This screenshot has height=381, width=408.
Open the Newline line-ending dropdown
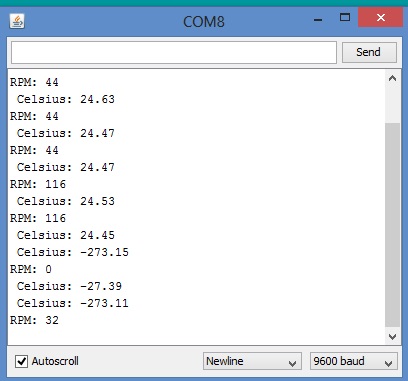(252, 361)
